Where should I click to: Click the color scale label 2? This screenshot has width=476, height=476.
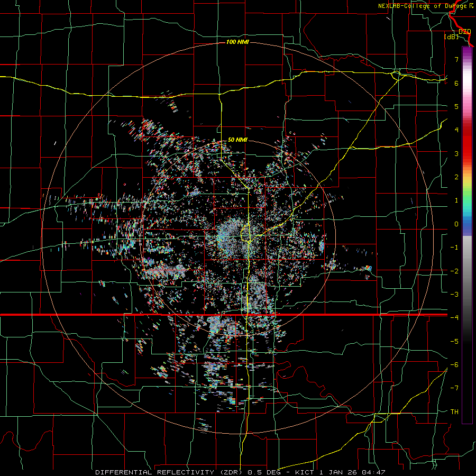pos(456,177)
